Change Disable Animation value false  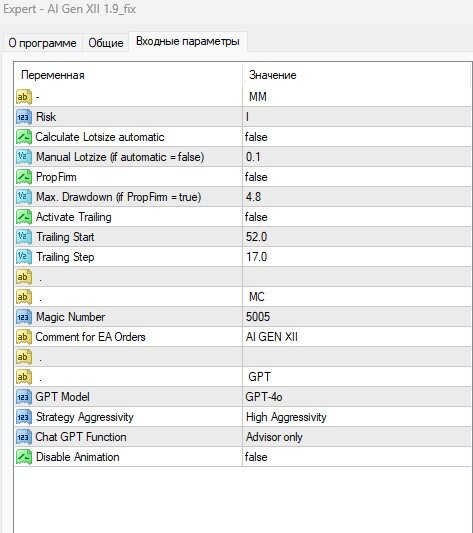[357, 457]
